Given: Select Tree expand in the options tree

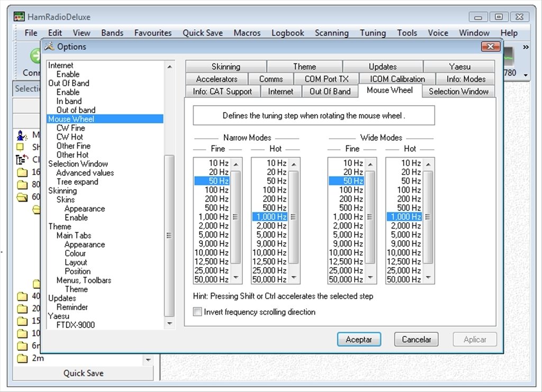Looking at the screenshot, I should coord(77,181).
